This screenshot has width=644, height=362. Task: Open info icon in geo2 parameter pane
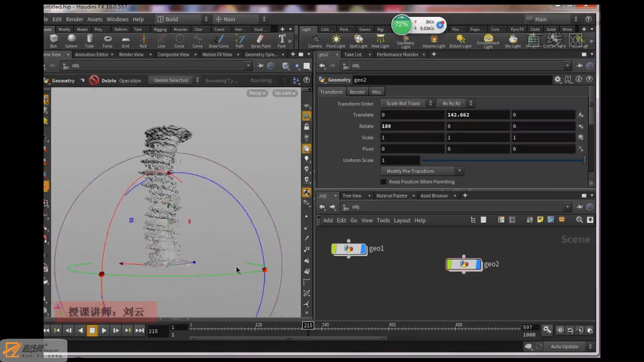579,79
